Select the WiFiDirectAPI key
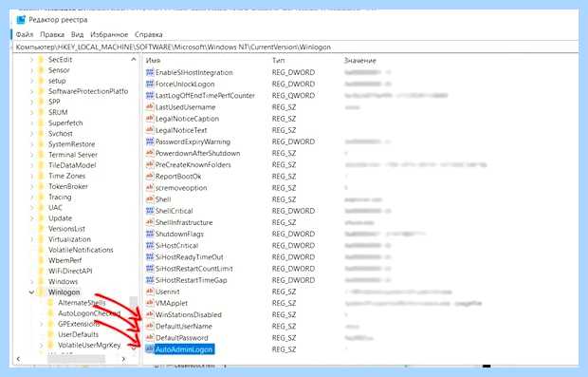Viewport: 588px width, 377px height. point(70,271)
